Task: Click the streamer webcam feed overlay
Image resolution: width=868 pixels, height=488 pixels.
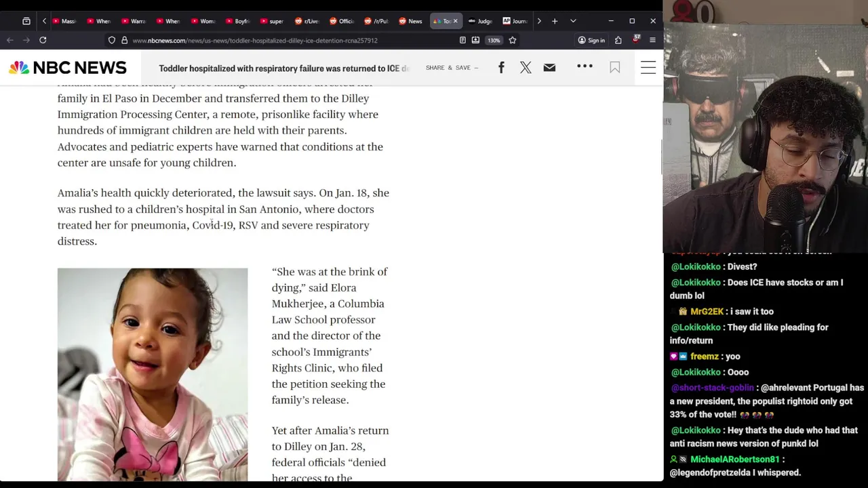Action: coord(766,127)
